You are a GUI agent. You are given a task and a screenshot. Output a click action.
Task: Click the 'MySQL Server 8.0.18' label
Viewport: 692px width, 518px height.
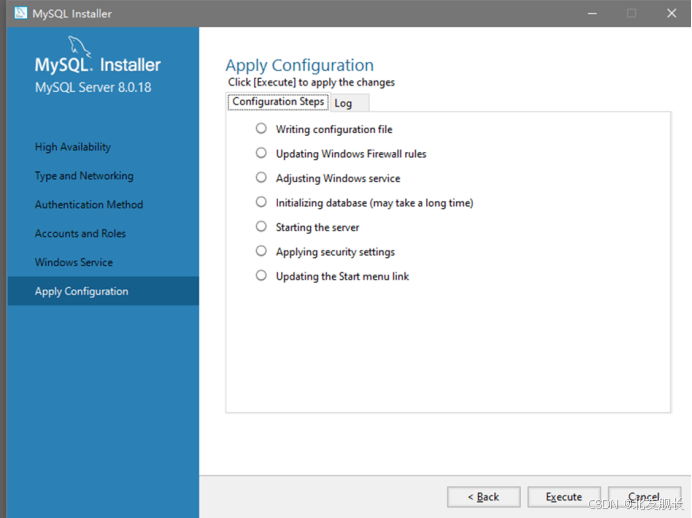tap(93, 87)
